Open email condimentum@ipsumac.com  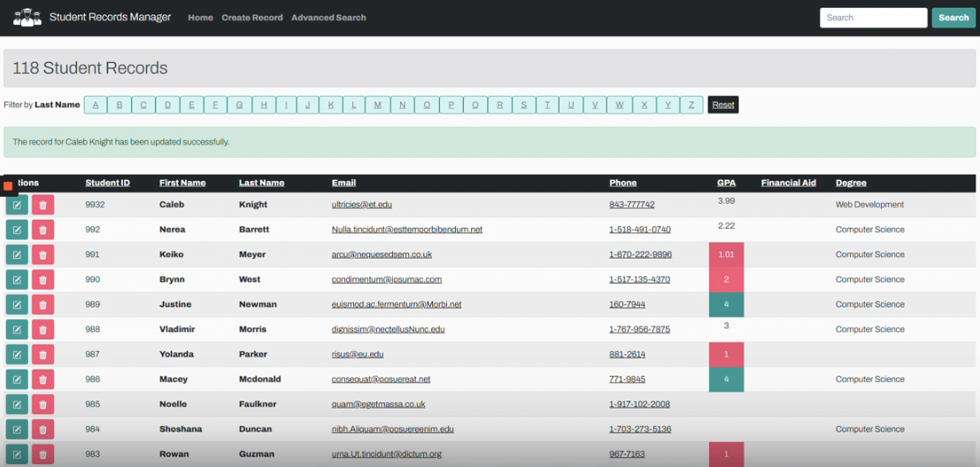[x=387, y=280]
